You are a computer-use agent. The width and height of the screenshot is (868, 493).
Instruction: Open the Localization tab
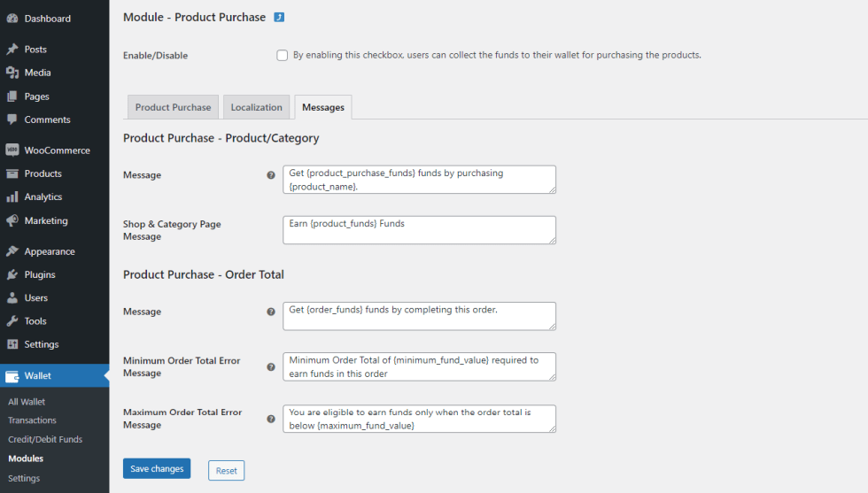(256, 107)
